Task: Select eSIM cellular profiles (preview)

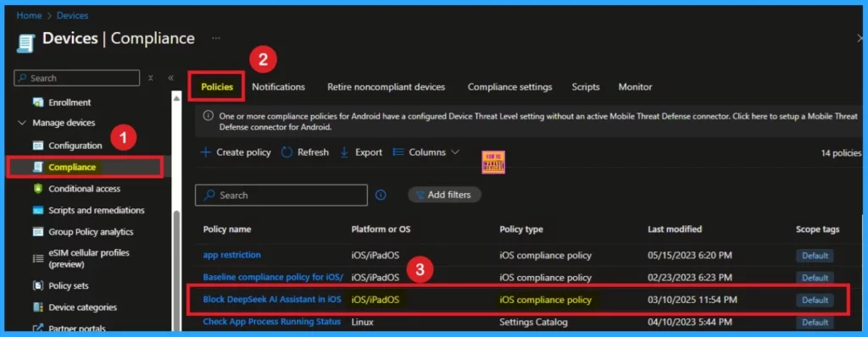Action: tap(88, 258)
